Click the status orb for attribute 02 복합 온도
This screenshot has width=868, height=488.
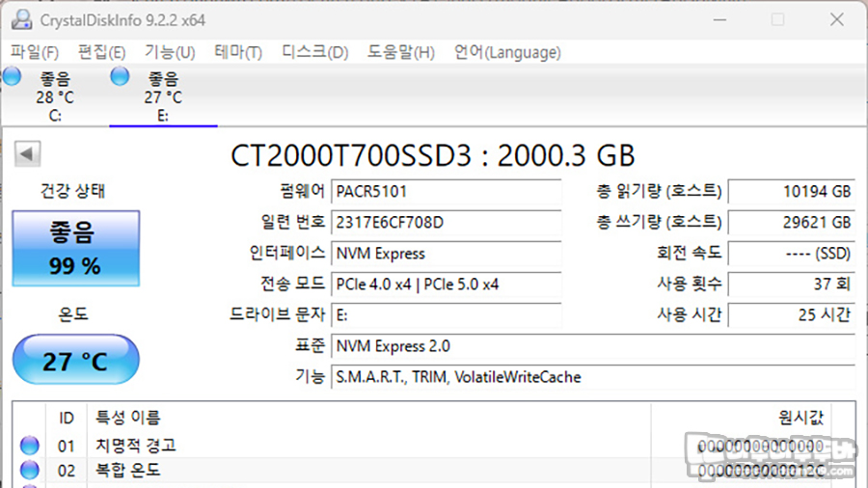click(29, 471)
